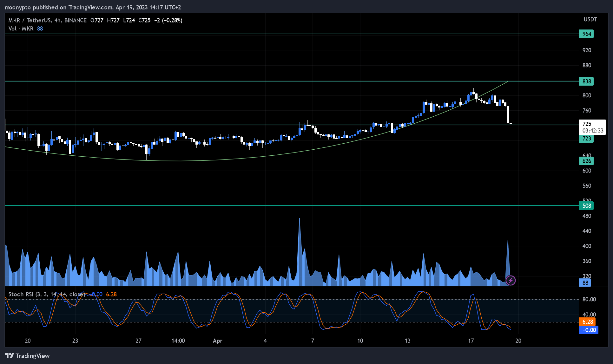The width and height of the screenshot is (613, 364).
Task: Click the USDT currency label
Action: (590, 20)
